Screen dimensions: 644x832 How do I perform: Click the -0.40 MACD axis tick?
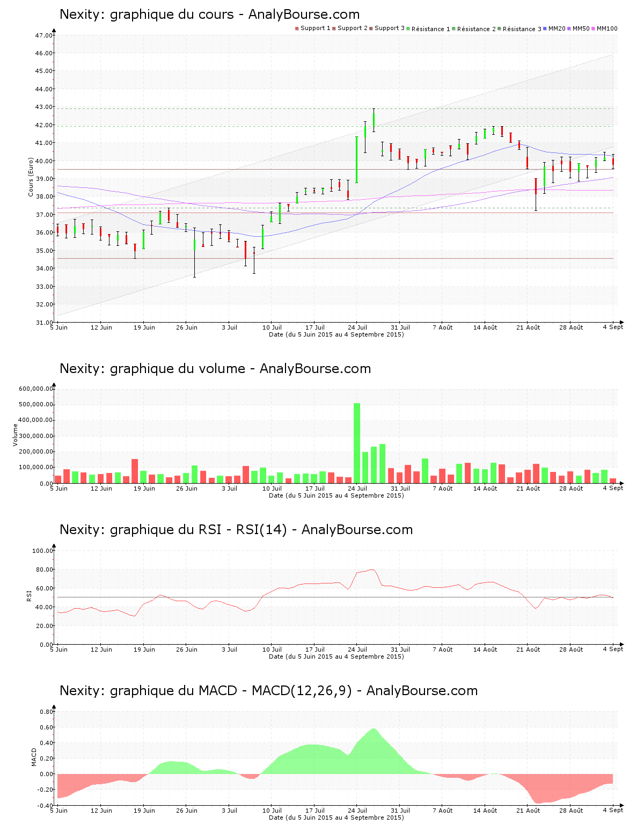[x=45, y=806]
